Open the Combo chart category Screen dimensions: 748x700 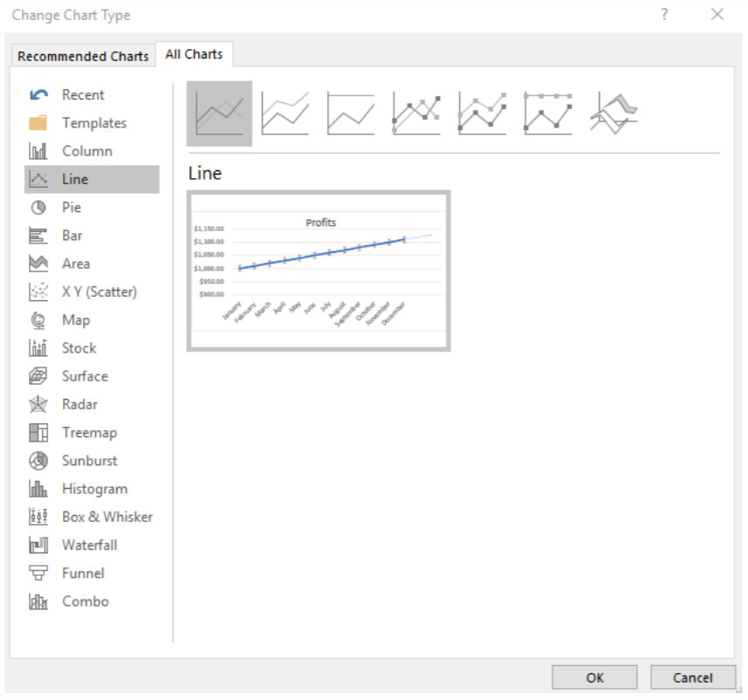85,601
